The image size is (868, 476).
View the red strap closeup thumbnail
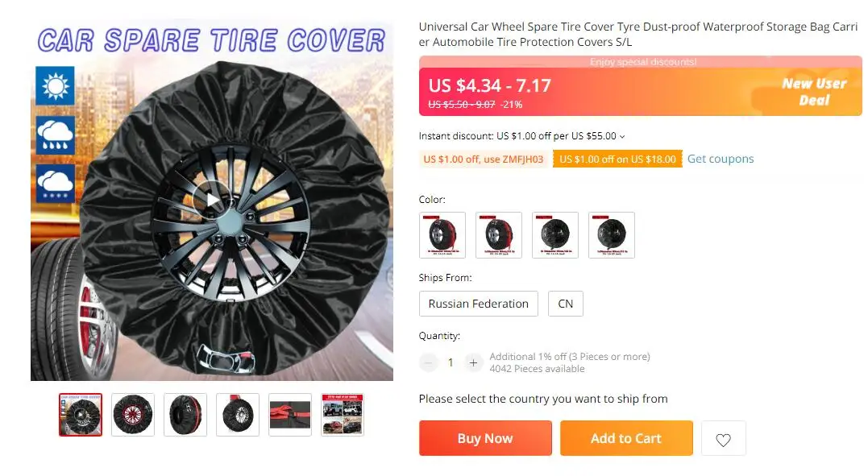click(290, 415)
